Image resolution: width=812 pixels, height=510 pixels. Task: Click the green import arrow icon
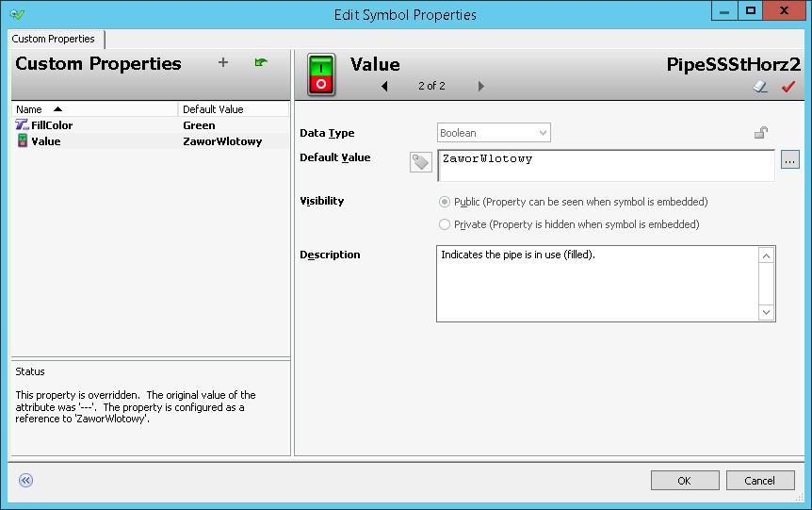click(x=261, y=63)
